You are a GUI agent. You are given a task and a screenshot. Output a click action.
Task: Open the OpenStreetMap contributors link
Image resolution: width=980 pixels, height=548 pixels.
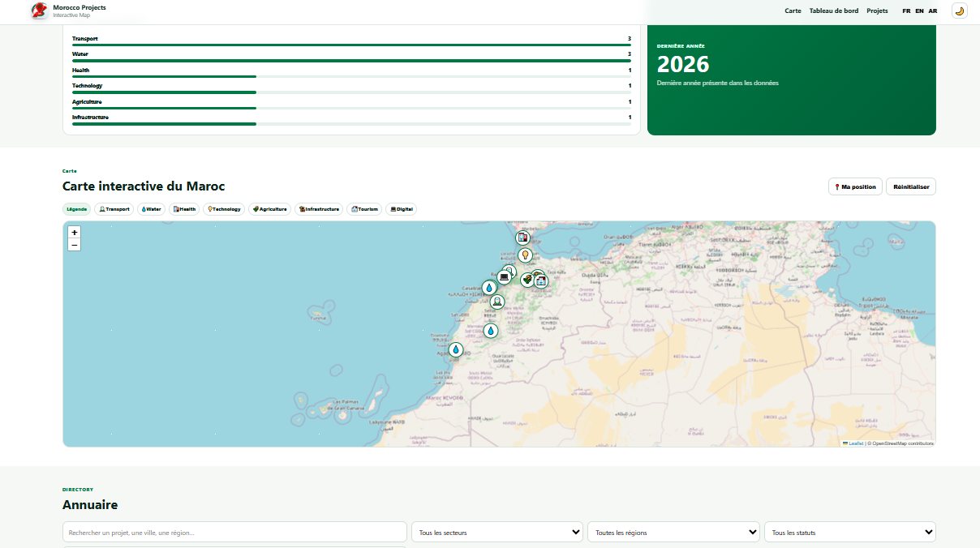[903, 443]
